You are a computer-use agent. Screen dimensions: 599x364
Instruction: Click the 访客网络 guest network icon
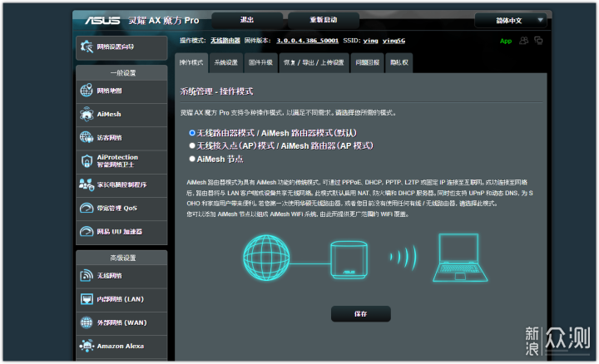click(x=87, y=137)
